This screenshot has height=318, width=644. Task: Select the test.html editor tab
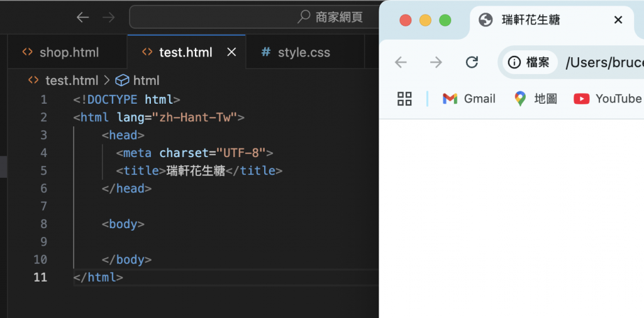click(x=178, y=52)
